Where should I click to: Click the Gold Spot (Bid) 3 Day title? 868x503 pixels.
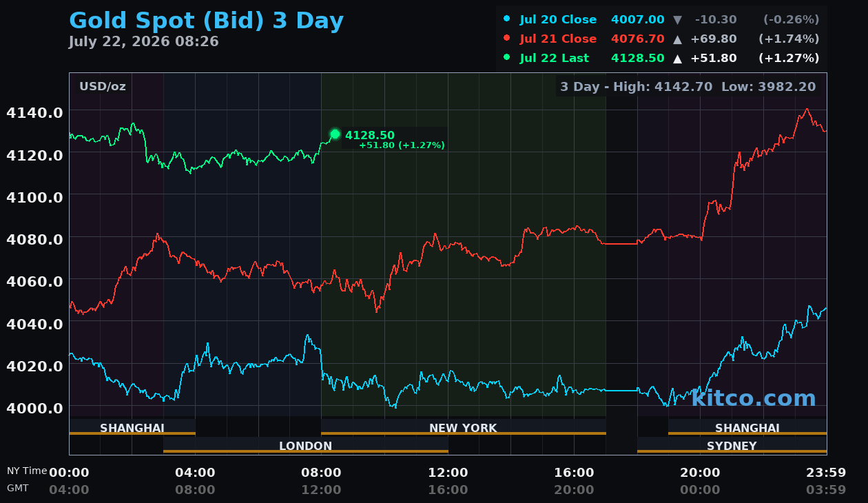click(206, 21)
